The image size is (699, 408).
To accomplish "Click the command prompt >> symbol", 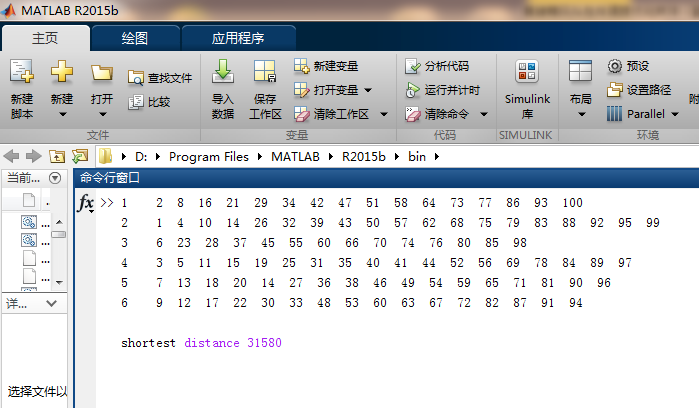I will (107, 203).
